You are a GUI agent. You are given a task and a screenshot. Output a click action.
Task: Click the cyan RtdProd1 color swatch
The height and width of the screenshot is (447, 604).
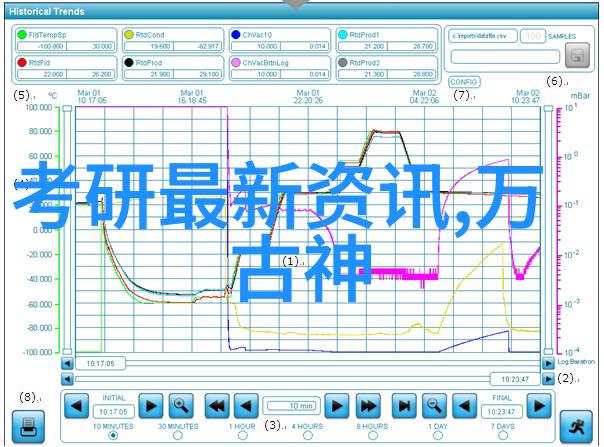342,35
